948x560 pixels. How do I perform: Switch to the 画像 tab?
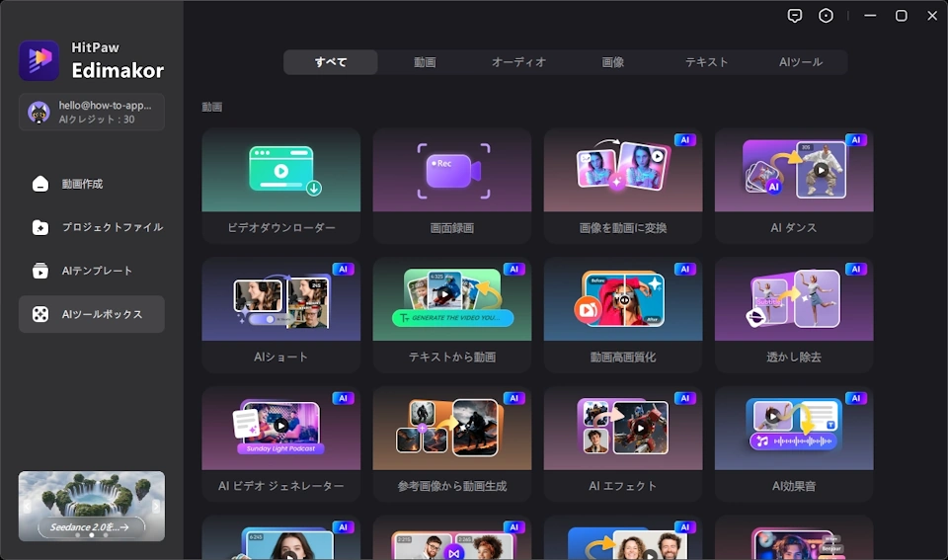(x=612, y=62)
